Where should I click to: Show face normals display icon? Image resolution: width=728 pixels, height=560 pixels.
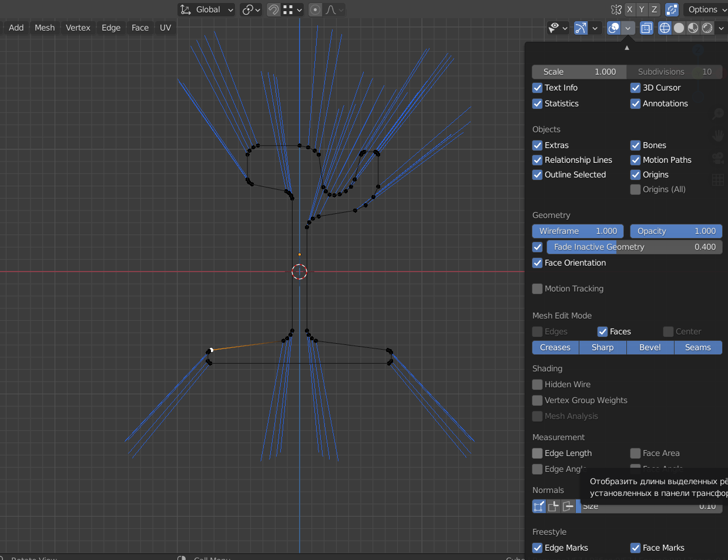coord(568,506)
